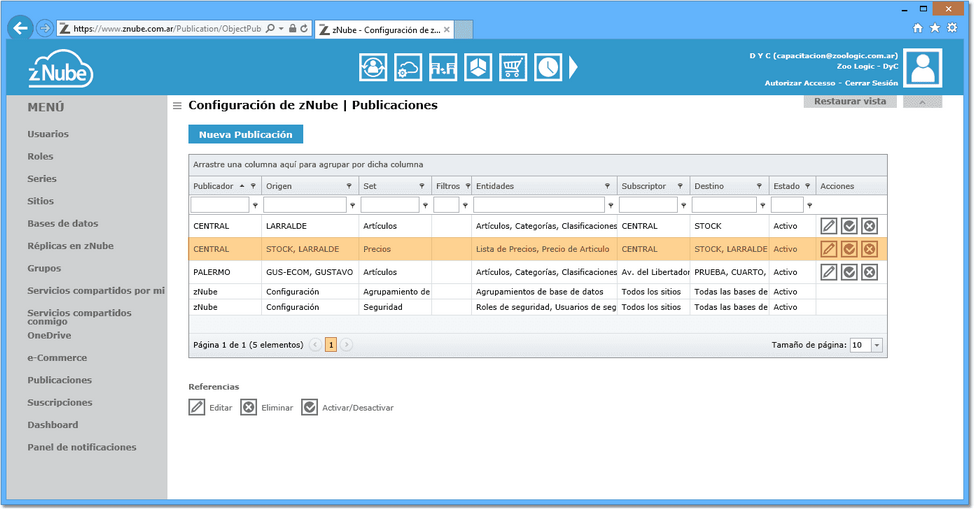The height and width of the screenshot is (510, 974).
Task: Open OneDrive menu item
Action: [49, 335]
